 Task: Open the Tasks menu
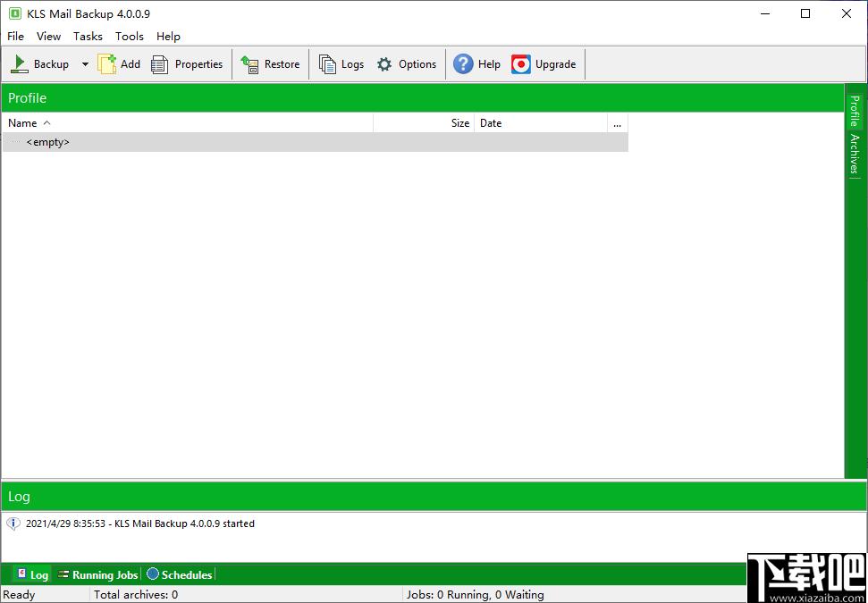(x=88, y=37)
